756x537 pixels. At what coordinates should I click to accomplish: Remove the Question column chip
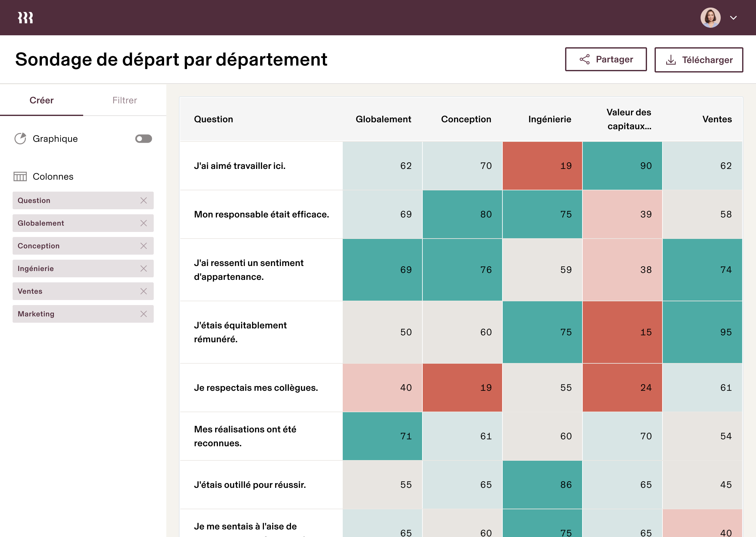[143, 200]
